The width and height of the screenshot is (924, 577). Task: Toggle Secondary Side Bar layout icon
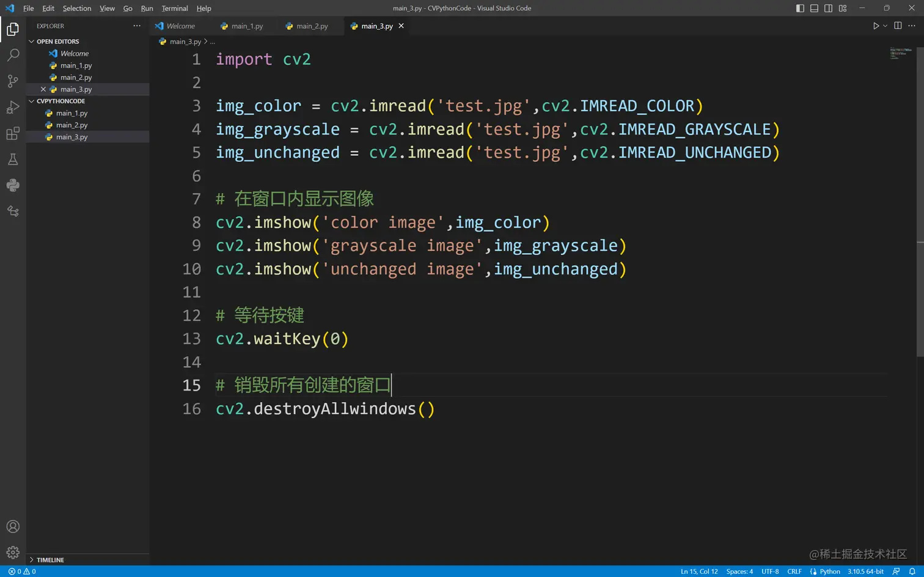[828, 8]
